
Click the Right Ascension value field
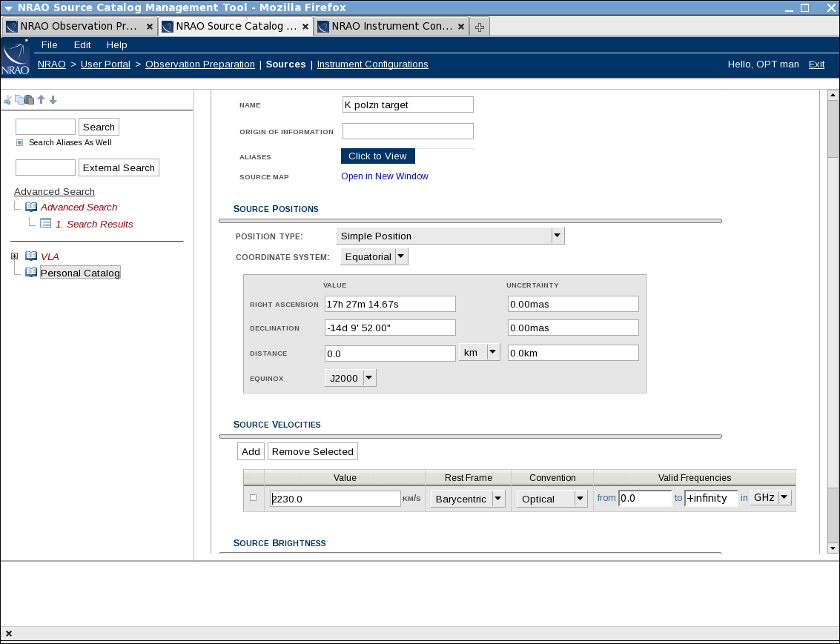pos(390,304)
